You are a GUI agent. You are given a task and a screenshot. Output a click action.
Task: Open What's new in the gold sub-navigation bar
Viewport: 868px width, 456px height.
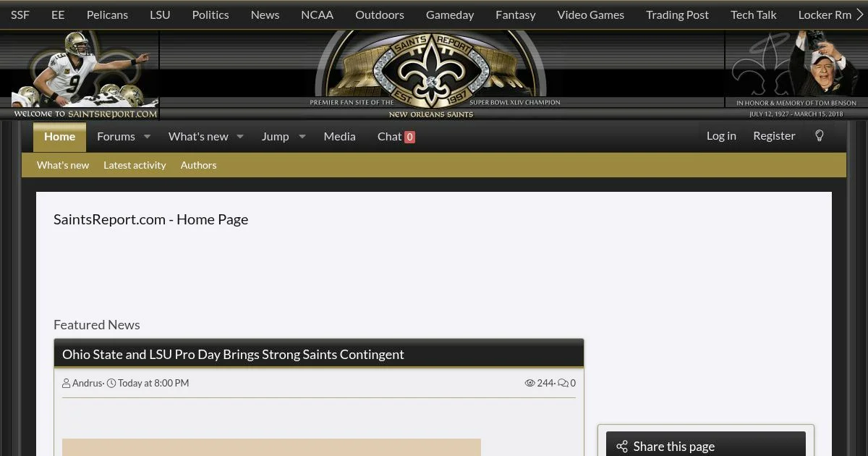point(63,165)
